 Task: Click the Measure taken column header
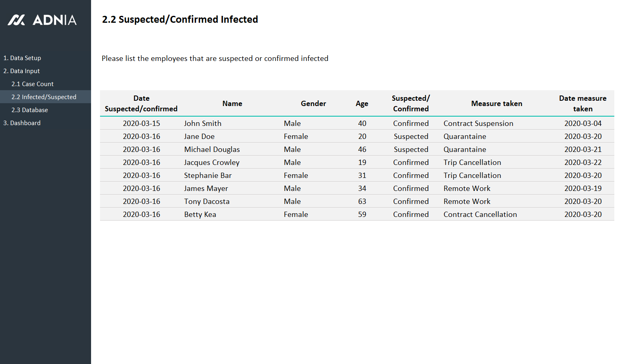[496, 104]
